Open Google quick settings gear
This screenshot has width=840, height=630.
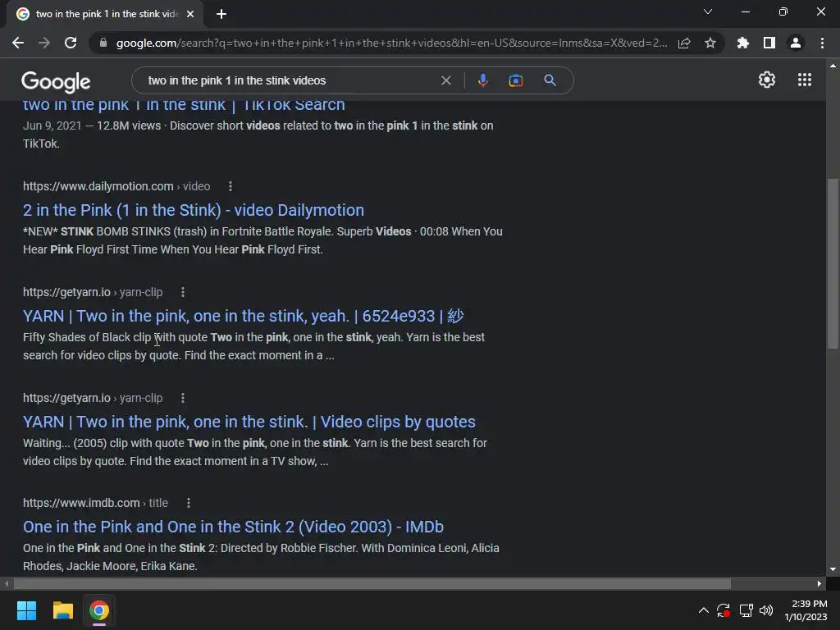click(767, 80)
